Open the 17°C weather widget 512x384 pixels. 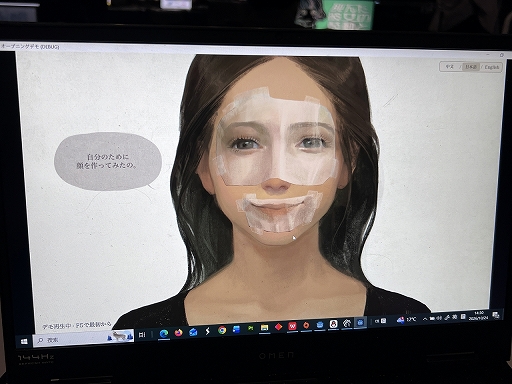[x=406, y=320]
